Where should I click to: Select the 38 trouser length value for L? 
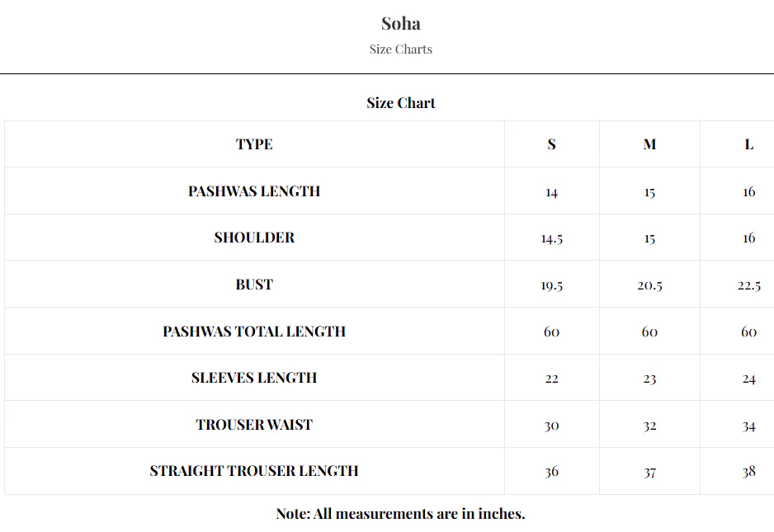tap(748, 472)
